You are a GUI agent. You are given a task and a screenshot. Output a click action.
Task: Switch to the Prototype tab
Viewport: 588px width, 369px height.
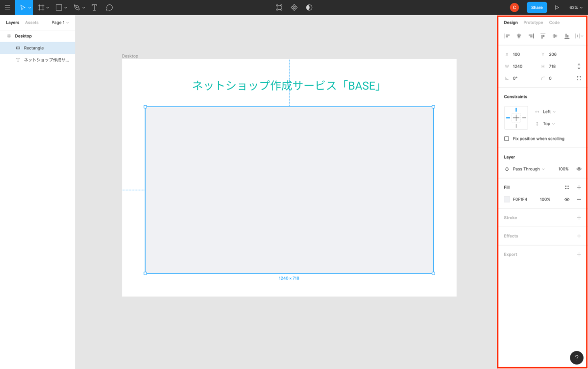[533, 23]
